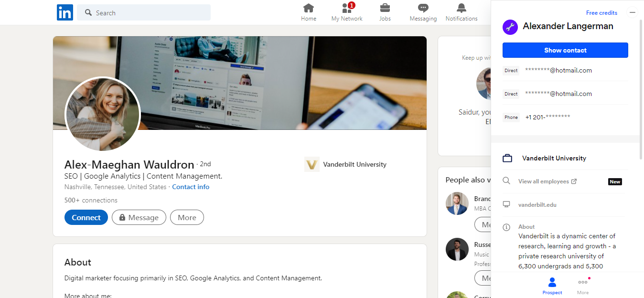Viewport: 644px width, 298px height.
Task: Click Vanderbilt University heading in side panel
Action: coord(554,158)
